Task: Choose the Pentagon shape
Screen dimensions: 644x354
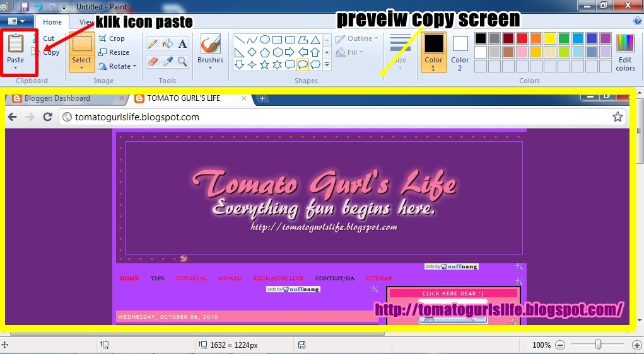Action: click(x=265, y=52)
